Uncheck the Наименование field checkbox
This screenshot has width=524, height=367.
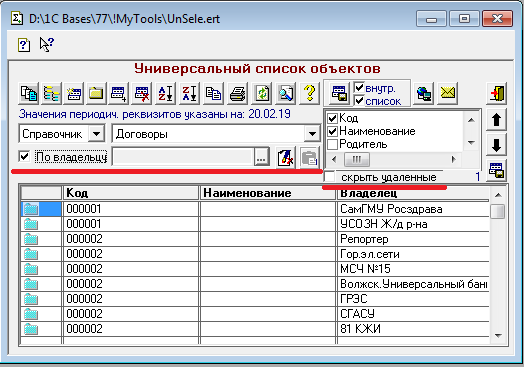click(x=332, y=131)
